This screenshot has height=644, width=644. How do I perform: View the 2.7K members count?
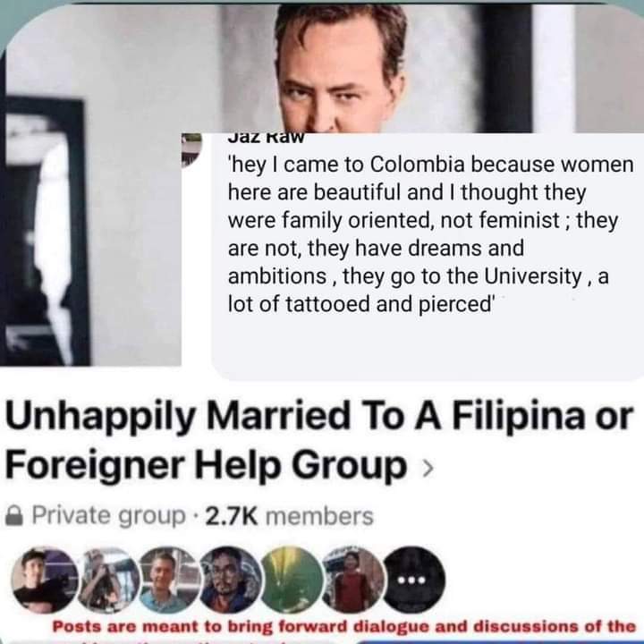coord(289,516)
